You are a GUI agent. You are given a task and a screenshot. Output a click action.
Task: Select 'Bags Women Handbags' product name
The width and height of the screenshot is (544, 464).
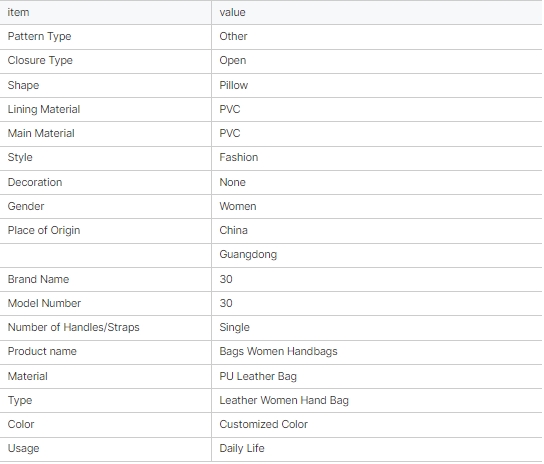(279, 352)
